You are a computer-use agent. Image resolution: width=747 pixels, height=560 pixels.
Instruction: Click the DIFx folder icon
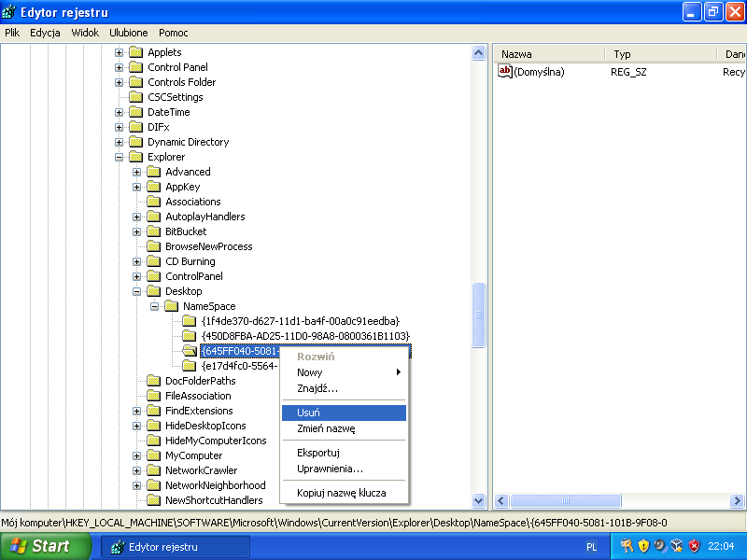click(x=136, y=127)
